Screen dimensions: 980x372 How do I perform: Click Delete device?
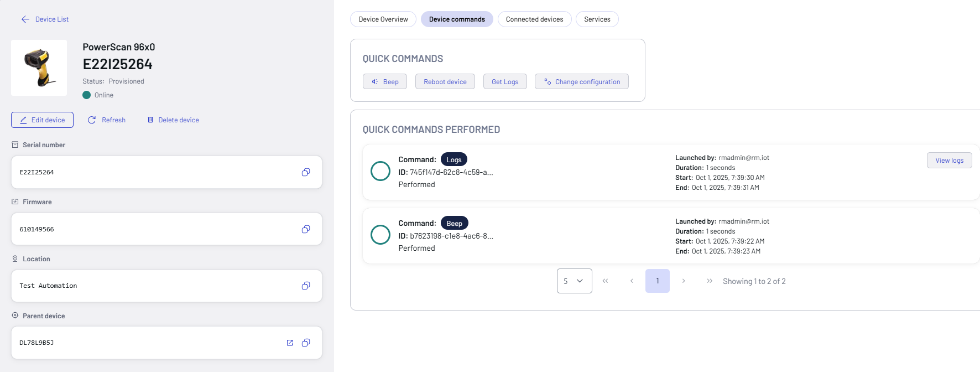pyautogui.click(x=173, y=120)
